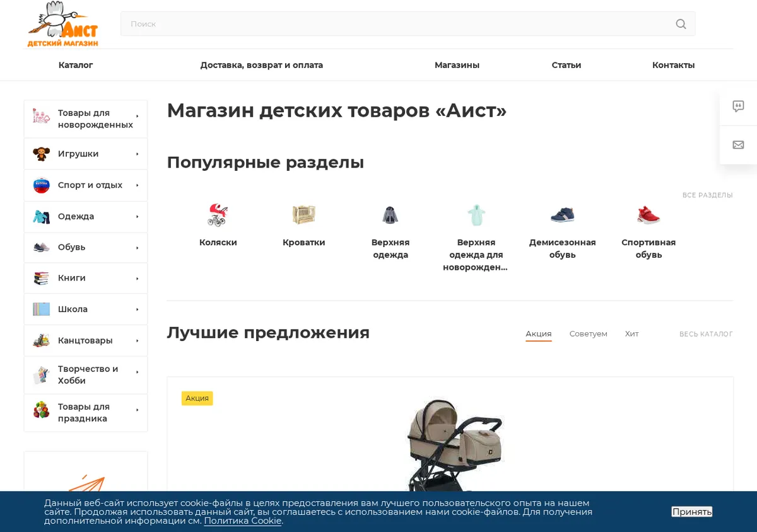
Task: Switch to the Хит tab
Action: [631, 334]
